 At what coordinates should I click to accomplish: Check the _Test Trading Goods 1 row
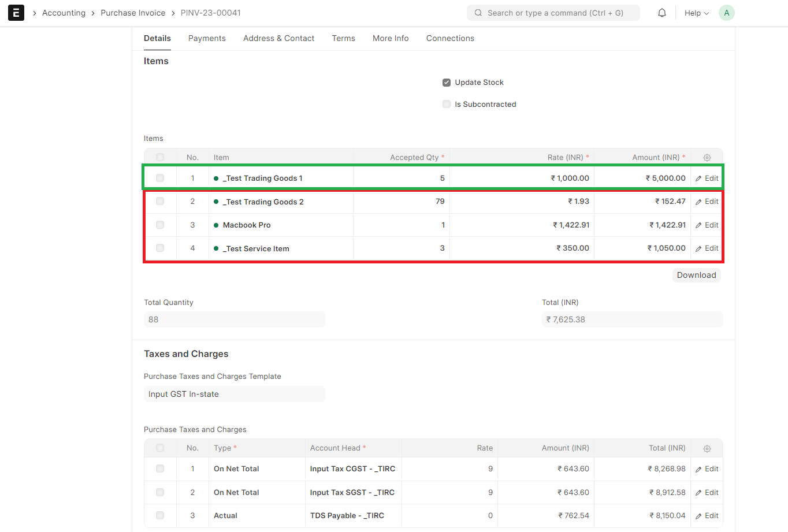pos(160,178)
